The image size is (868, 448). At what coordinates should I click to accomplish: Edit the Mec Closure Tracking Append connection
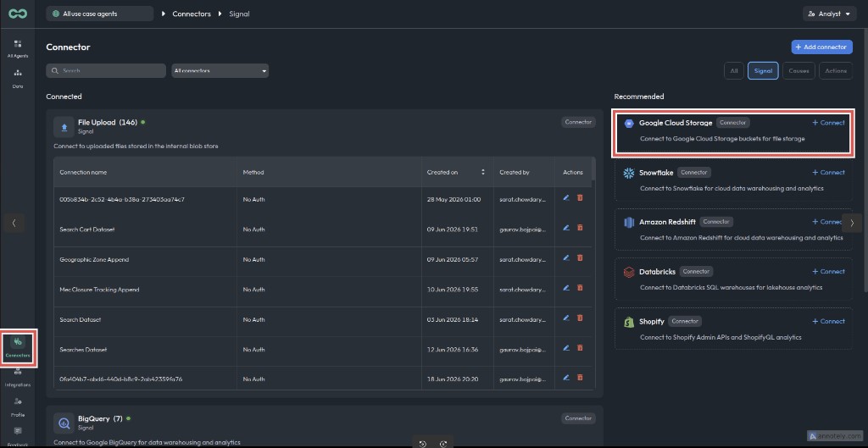tap(565, 288)
